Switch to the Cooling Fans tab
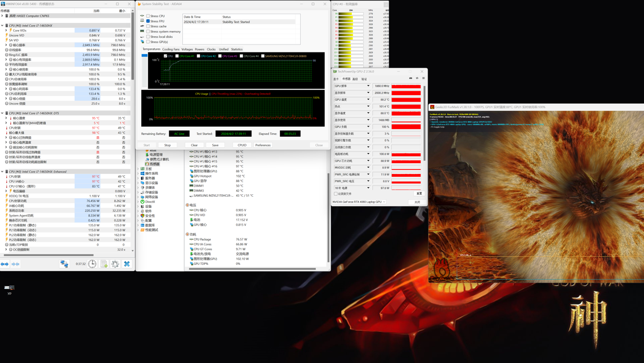This screenshot has height=363, width=644. pos(171,49)
